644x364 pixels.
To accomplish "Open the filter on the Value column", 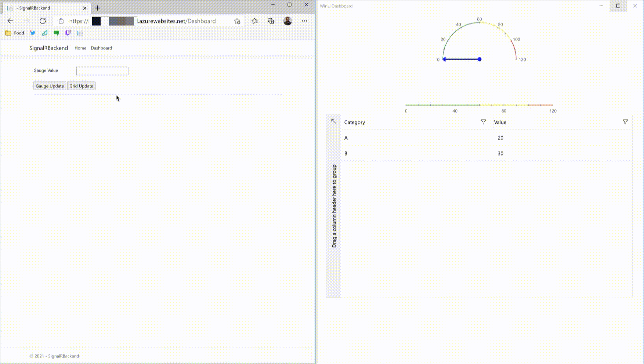I will [625, 122].
